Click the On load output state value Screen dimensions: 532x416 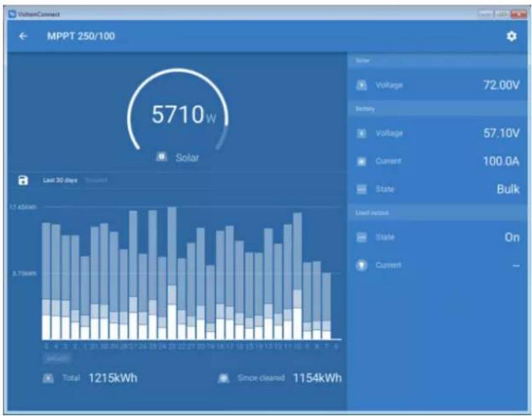point(512,237)
